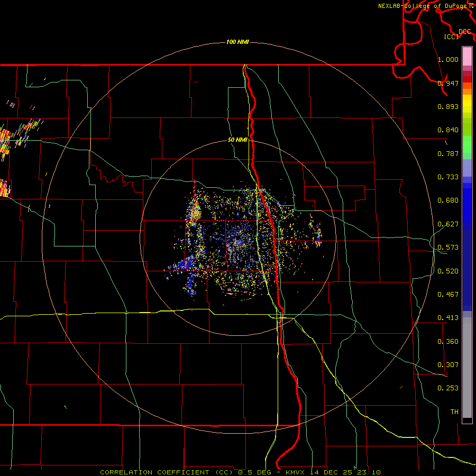Pick the bright green color bar segment
476x476 pixels.
[x=467, y=144]
